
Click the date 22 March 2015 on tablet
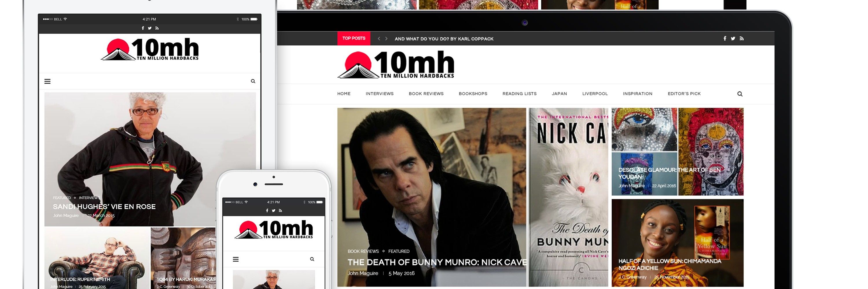[101, 216]
